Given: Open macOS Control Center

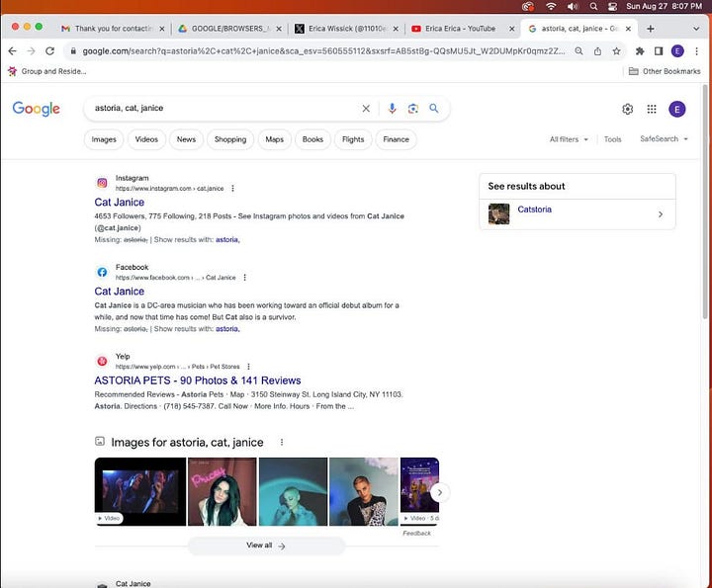Looking at the screenshot, I should pyautogui.click(x=612, y=6).
